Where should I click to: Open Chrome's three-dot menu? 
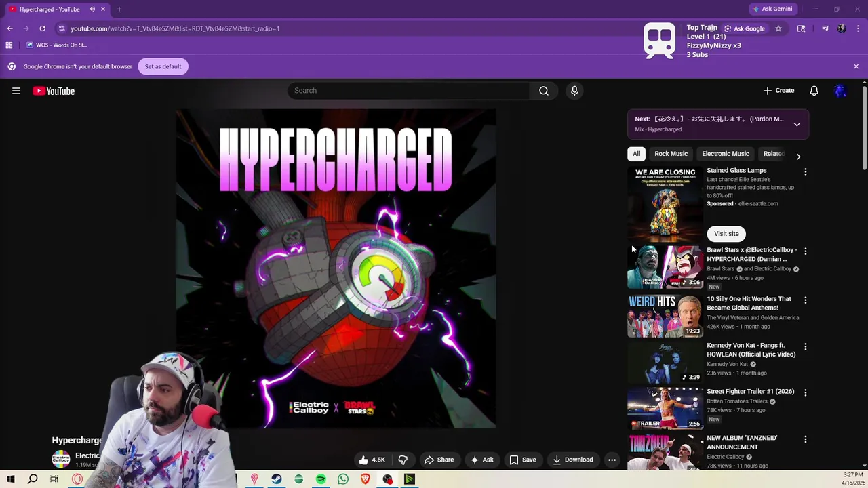pos(858,28)
